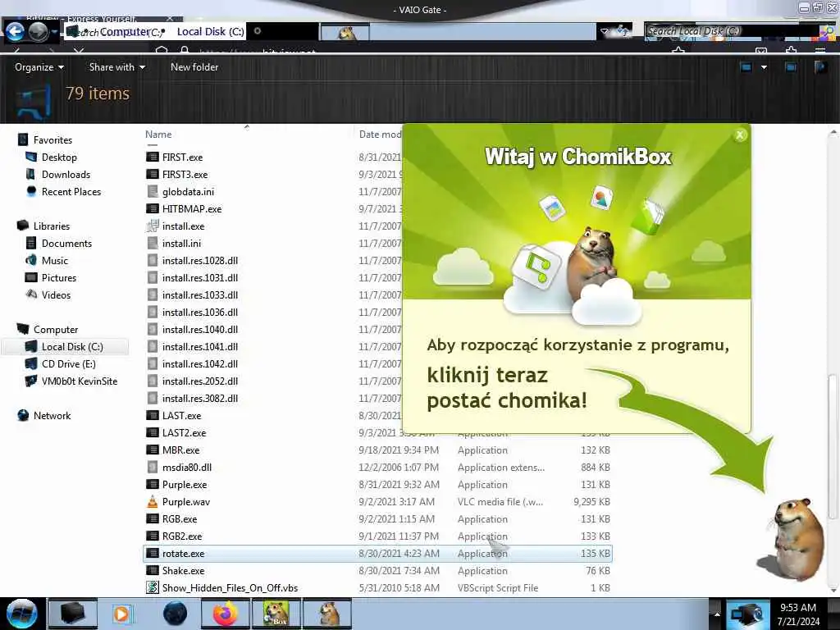Click the Search Local Disk (C:) field
The width and height of the screenshot is (840, 630).
730,32
